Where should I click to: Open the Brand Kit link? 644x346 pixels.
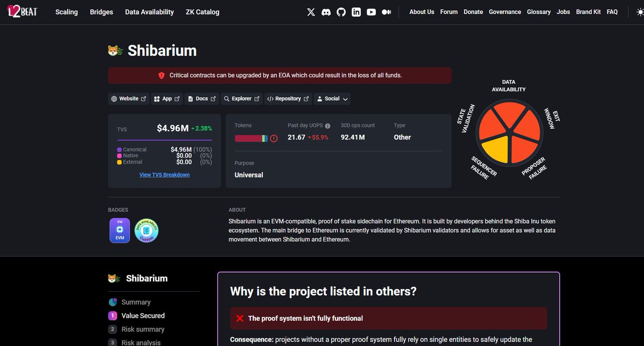tap(588, 12)
